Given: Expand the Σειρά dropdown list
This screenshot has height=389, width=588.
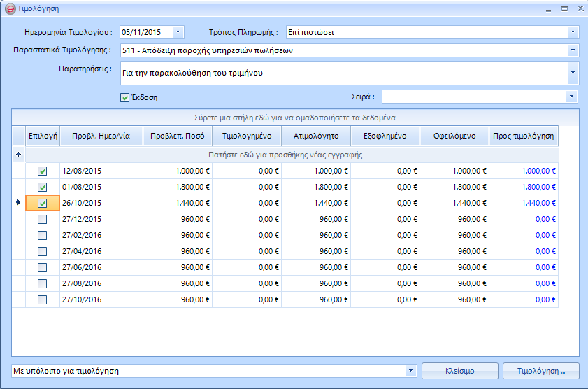Looking at the screenshot, I should [x=573, y=97].
